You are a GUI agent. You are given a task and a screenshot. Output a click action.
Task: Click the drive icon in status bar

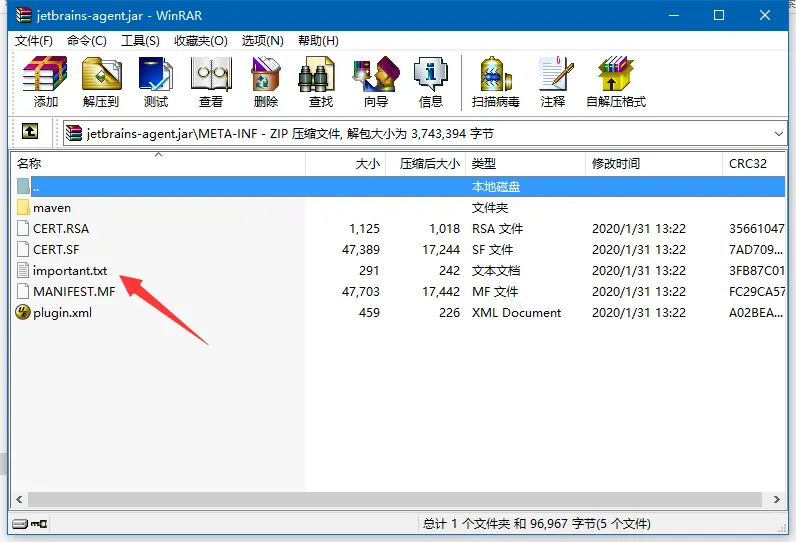(x=20, y=524)
